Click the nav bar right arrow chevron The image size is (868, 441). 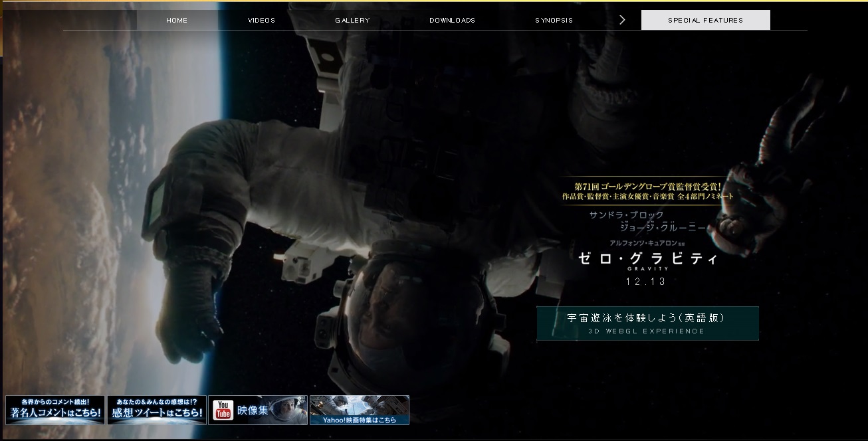[x=622, y=20]
